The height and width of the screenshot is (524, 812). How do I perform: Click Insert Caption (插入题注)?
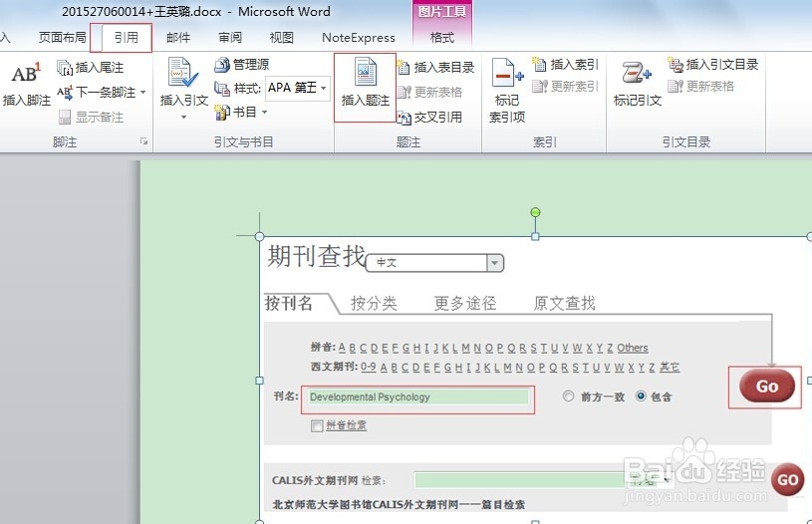point(365,87)
